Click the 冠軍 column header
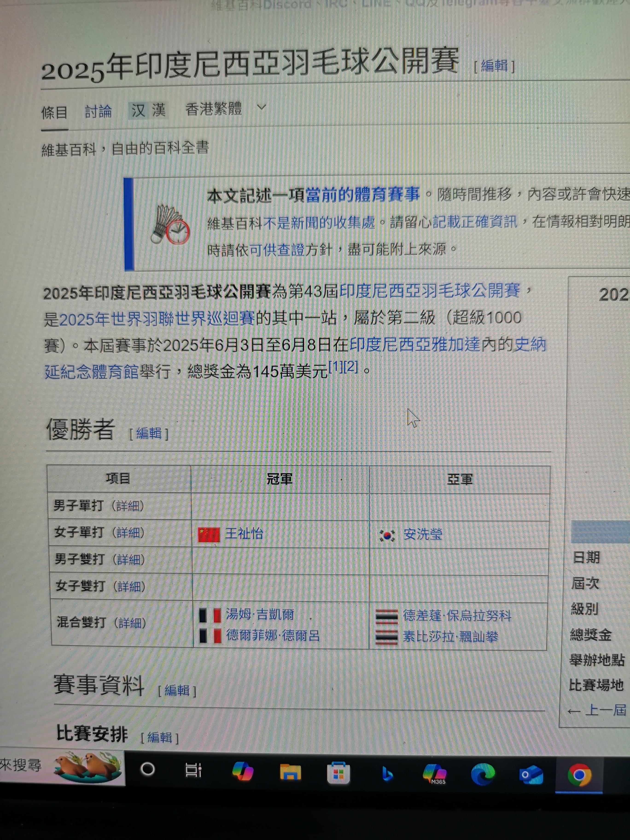The image size is (630, 840). coord(280,479)
